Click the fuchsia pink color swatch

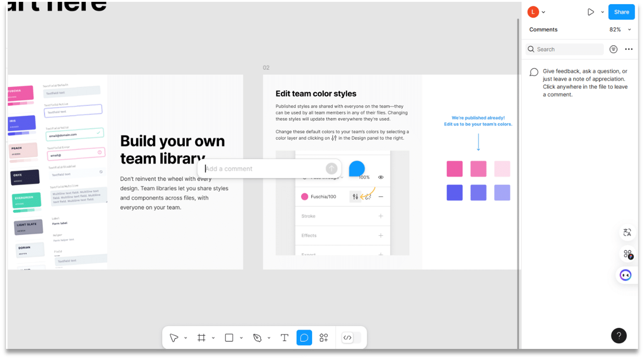[x=454, y=169]
